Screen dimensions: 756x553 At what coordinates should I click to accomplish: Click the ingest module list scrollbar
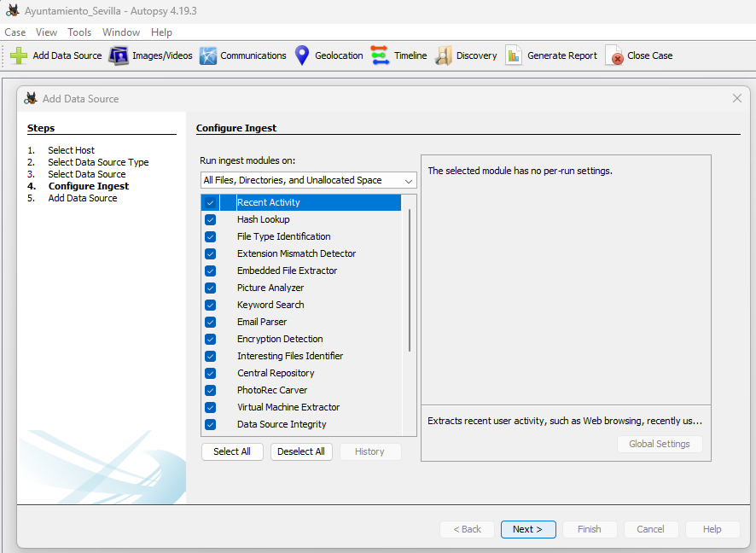click(410, 280)
